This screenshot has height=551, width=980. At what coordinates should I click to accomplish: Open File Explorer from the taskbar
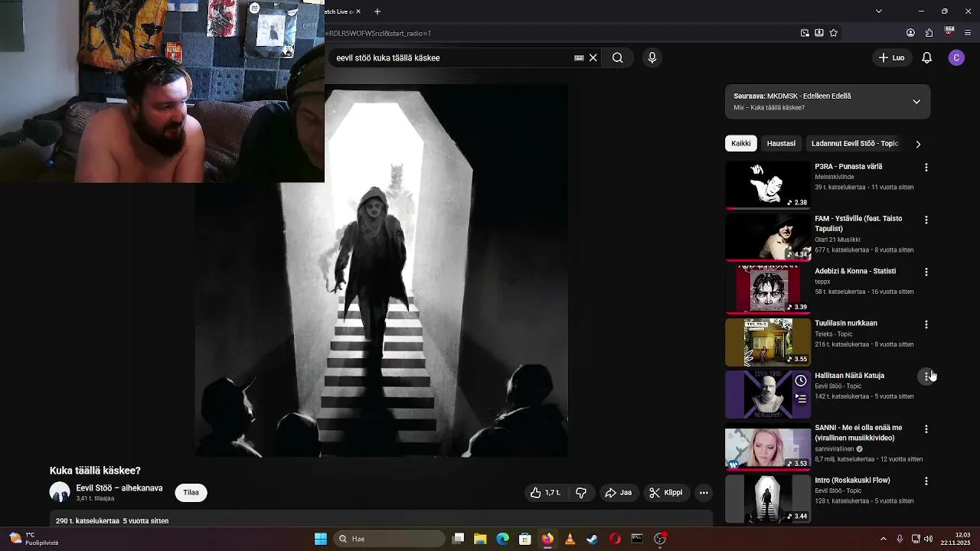[x=480, y=539]
